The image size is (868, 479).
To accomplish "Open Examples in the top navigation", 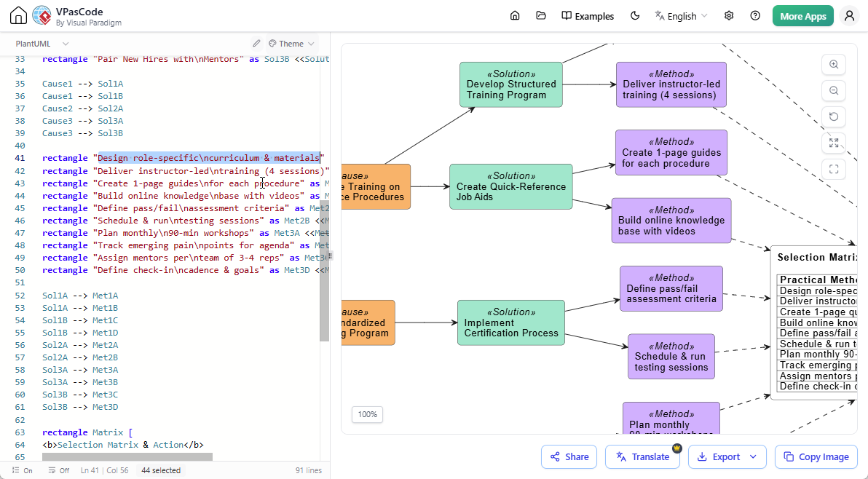I will point(588,16).
